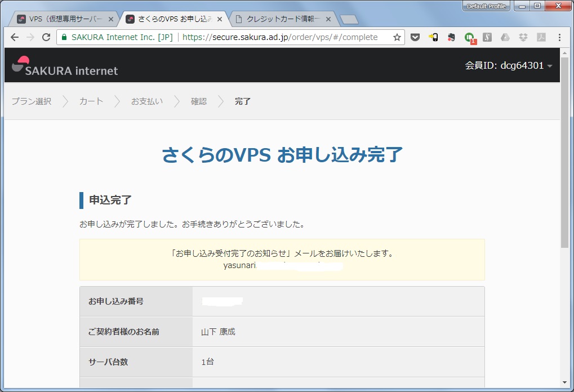Click the send-to-phone extension icon

433,37
